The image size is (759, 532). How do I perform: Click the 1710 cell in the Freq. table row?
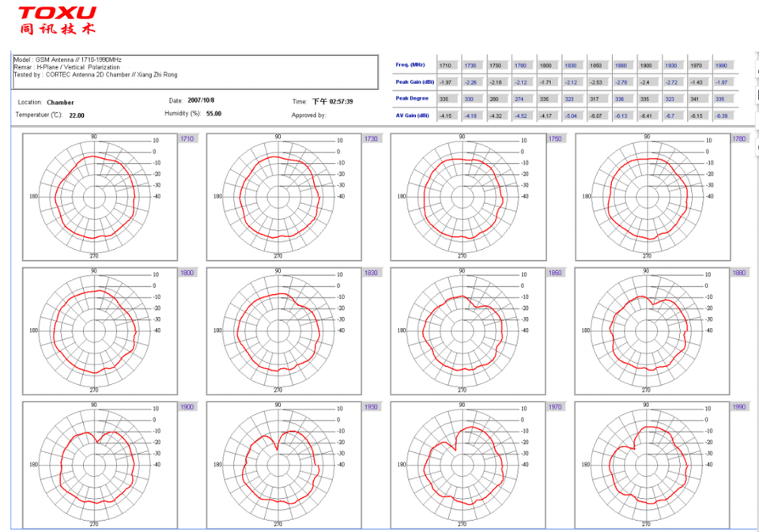click(449, 66)
